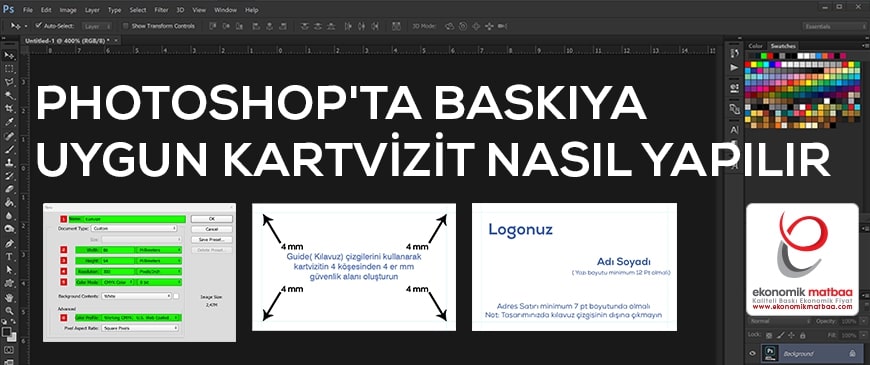Select the Healing Brush tool

coord(9,136)
